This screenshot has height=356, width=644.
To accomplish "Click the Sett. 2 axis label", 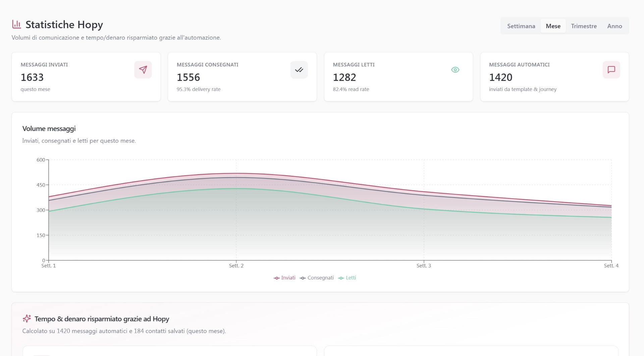I will 236,266.
